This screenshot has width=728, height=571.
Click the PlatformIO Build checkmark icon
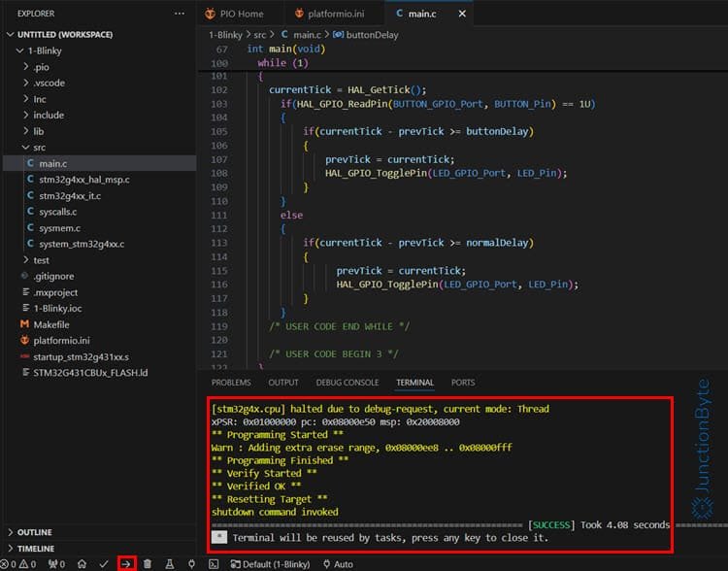point(104,564)
